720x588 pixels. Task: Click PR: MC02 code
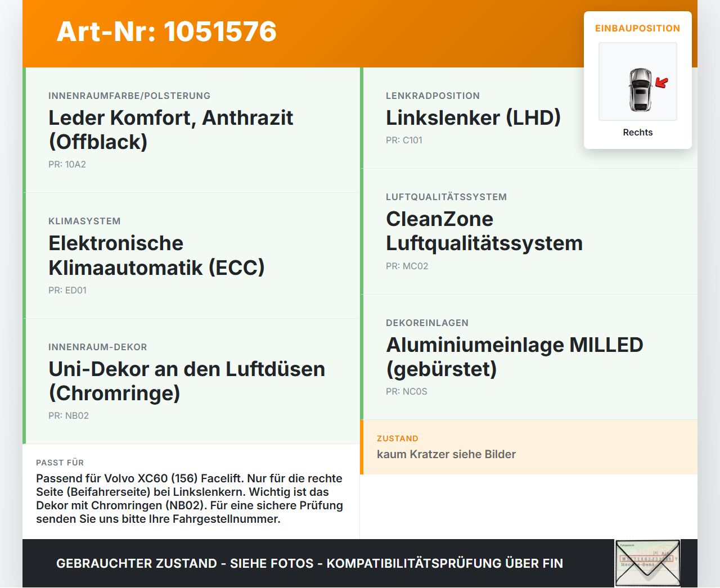coord(407,266)
